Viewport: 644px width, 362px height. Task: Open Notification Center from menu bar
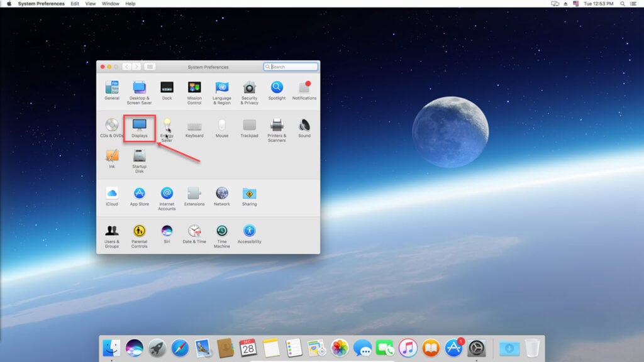click(x=634, y=4)
